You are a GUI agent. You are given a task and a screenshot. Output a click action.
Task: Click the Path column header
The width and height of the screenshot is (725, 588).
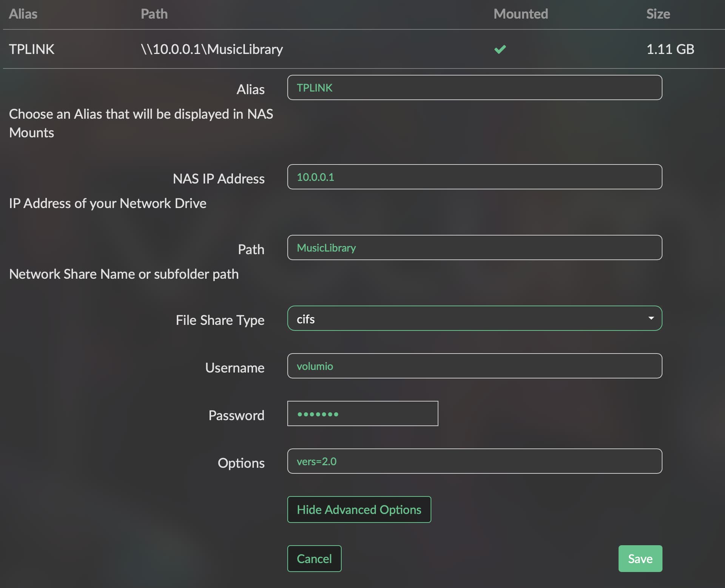coord(154,14)
